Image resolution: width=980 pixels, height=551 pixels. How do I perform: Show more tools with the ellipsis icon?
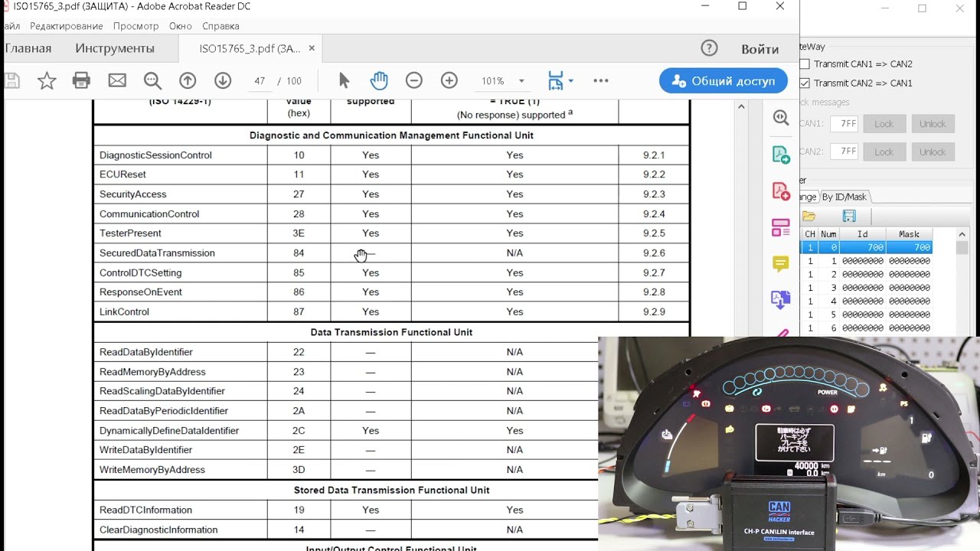(x=601, y=80)
